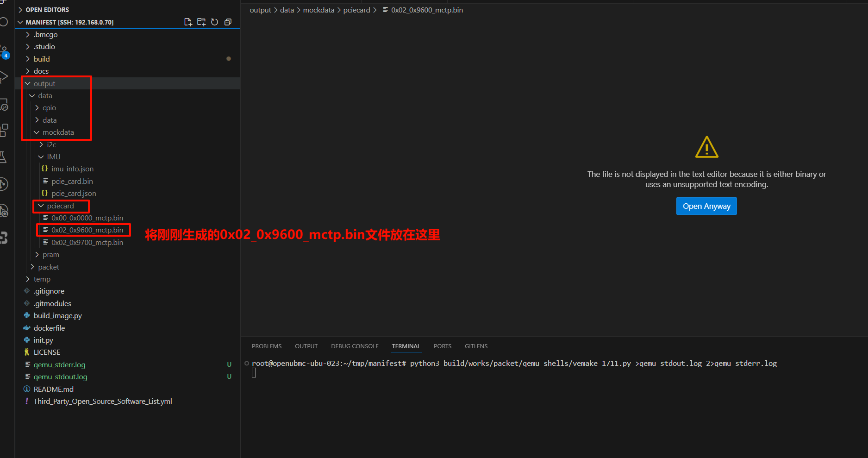The height and width of the screenshot is (458, 868).
Task: Open Run and Debug view
Action: [x=4, y=77]
